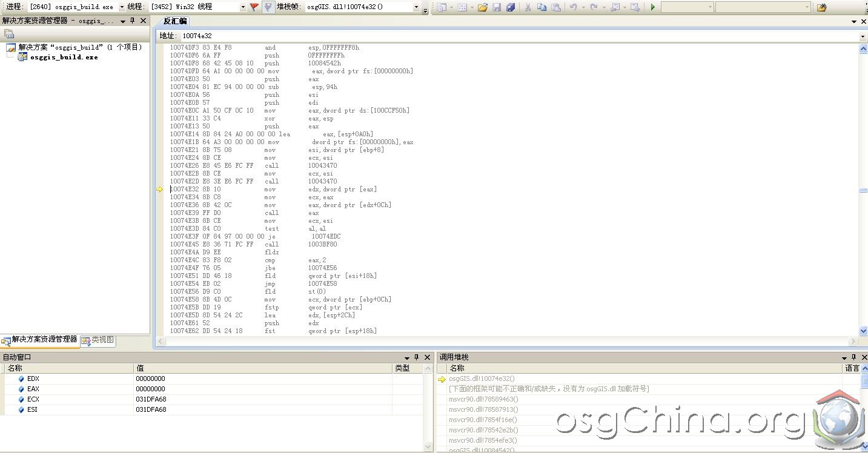Switch to the Class View tab
Screen dimensions: 868x453
point(98,340)
